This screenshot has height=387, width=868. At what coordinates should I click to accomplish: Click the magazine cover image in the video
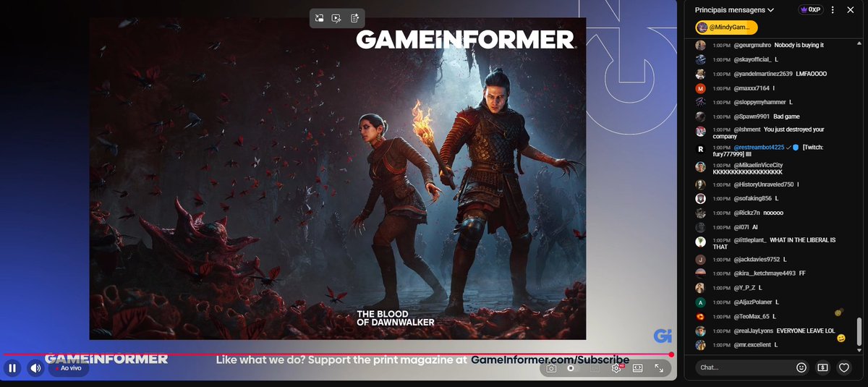click(338, 179)
